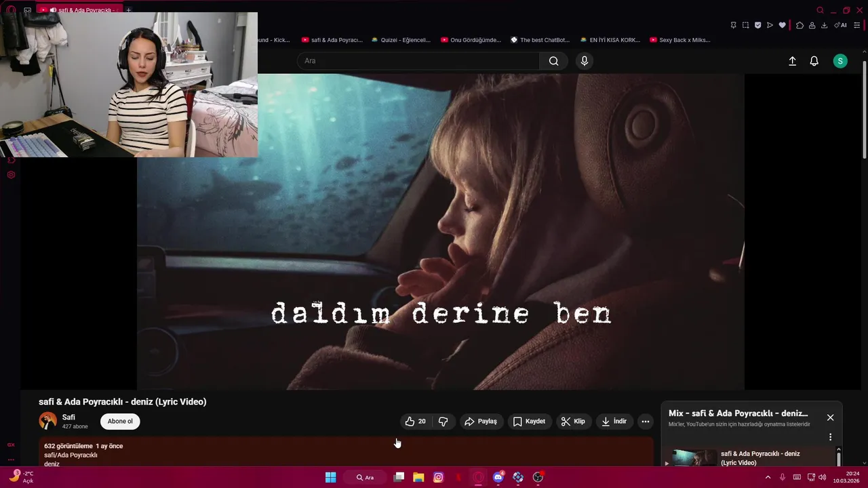Open the browser downloads icon
Screen dimensions: 868x488
[x=824, y=25]
